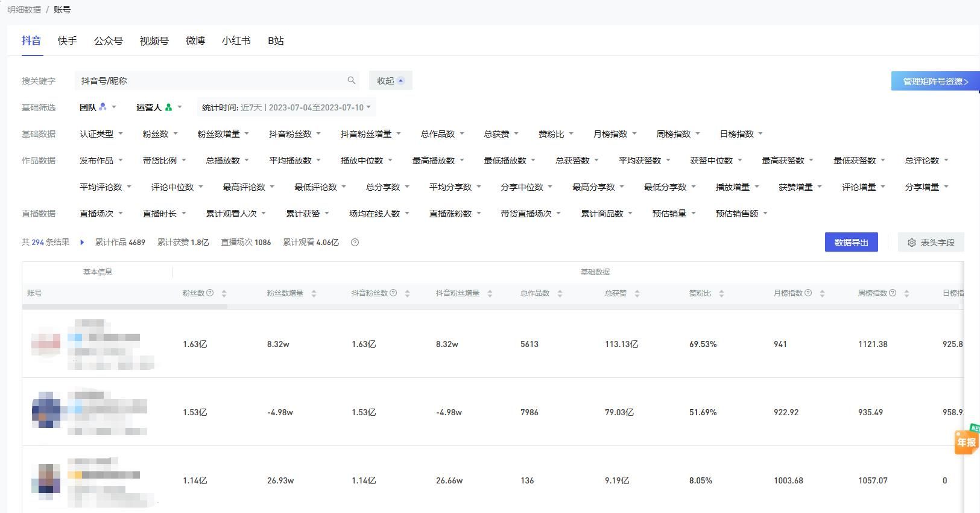Click info icon next to 月榜指数 header

808,293
